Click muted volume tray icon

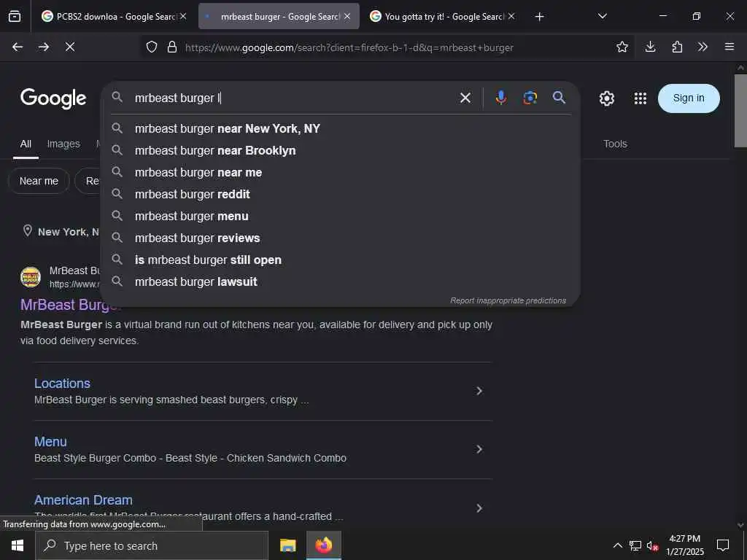[x=652, y=545]
